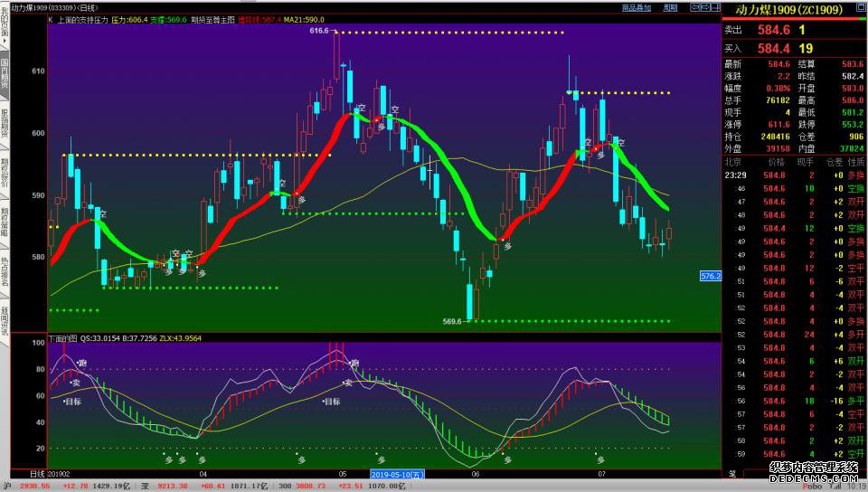The image size is (868, 492).
Task: Click the 深 index value 9213.38
Action: coord(172,487)
